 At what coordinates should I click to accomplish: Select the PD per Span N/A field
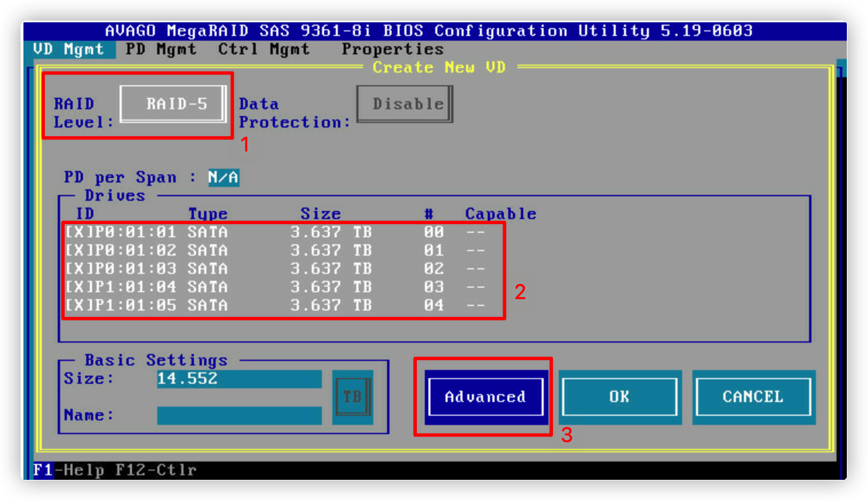pyautogui.click(x=223, y=177)
